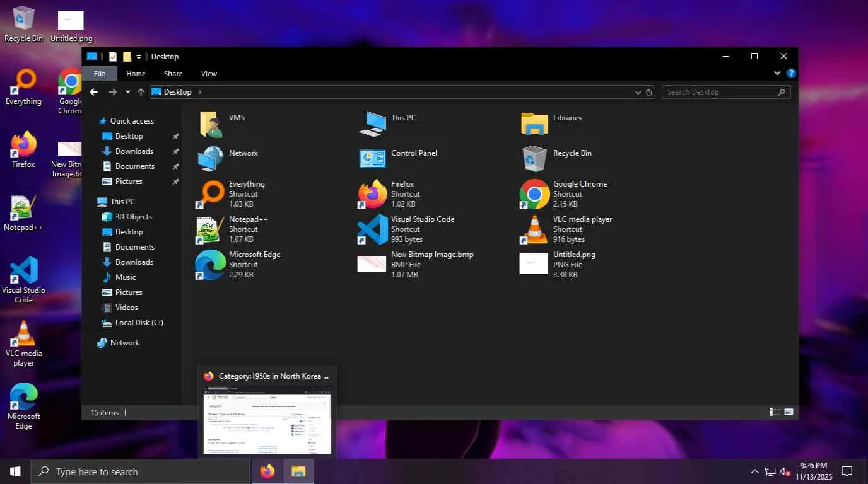This screenshot has width=868, height=484.
Task: Click the taskbar search box
Action: (x=140, y=471)
